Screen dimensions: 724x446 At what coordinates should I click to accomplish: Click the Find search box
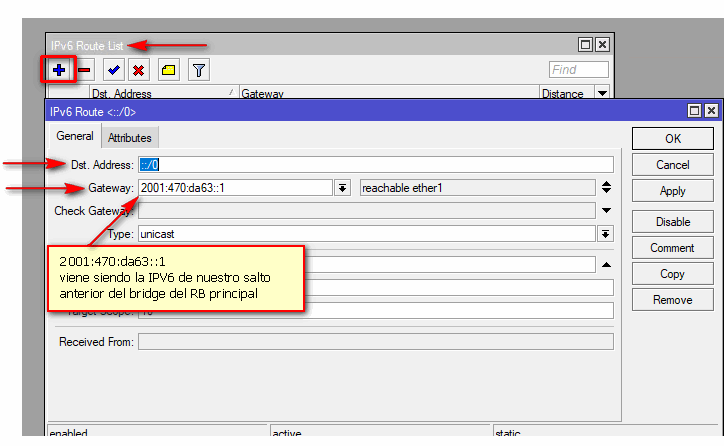click(x=579, y=70)
